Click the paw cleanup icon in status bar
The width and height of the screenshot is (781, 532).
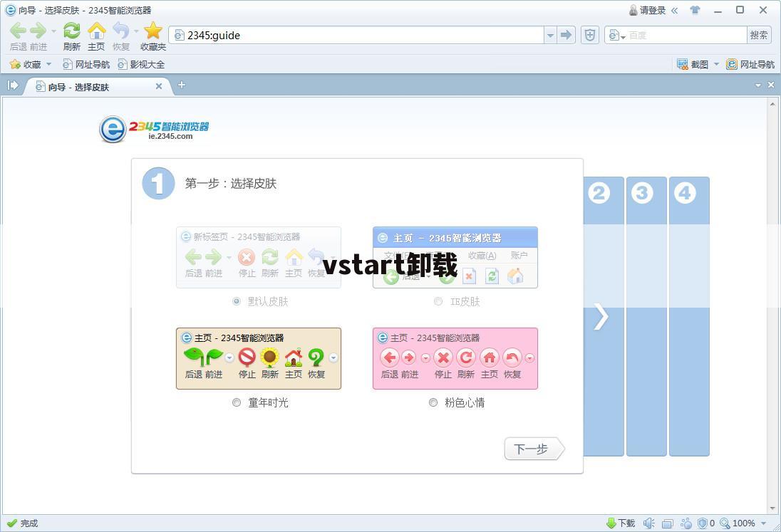pos(686,523)
